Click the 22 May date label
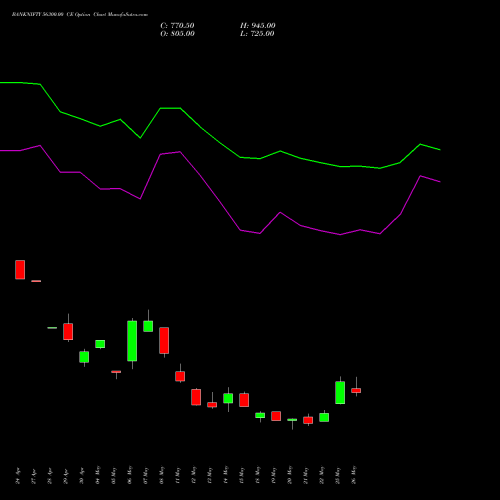Screen dimensions: 500x500 [322, 475]
